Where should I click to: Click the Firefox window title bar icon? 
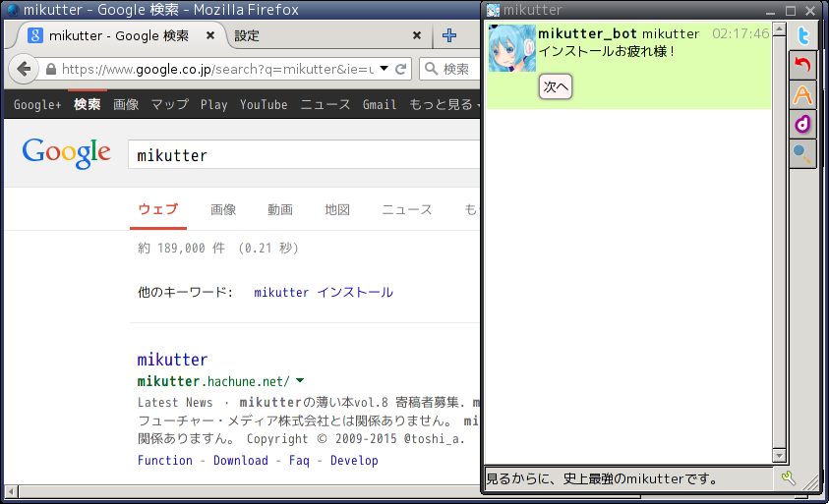click(13, 10)
